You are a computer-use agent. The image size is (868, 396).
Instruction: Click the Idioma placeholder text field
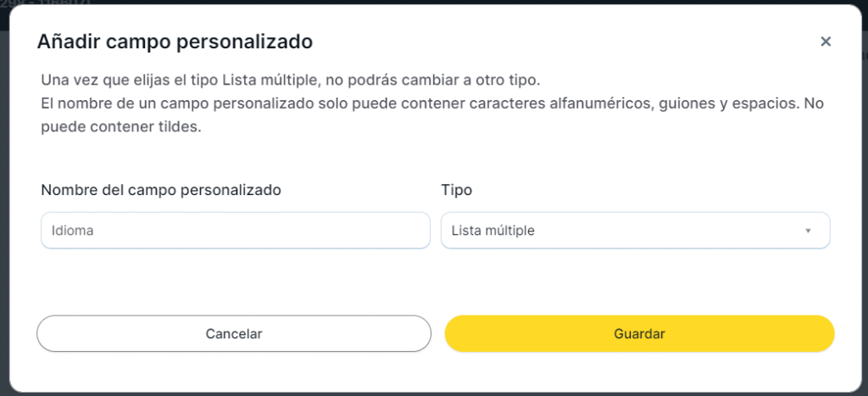[x=235, y=231]
